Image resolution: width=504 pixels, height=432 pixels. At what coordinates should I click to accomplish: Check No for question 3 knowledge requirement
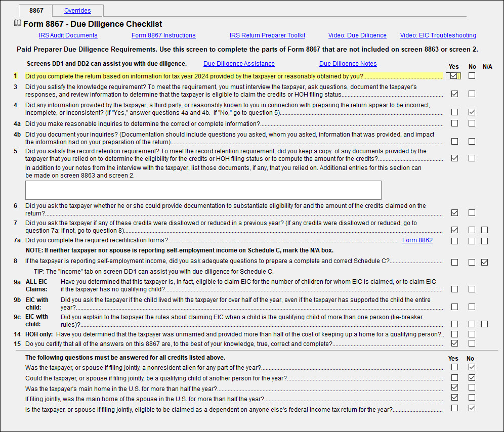472,94
